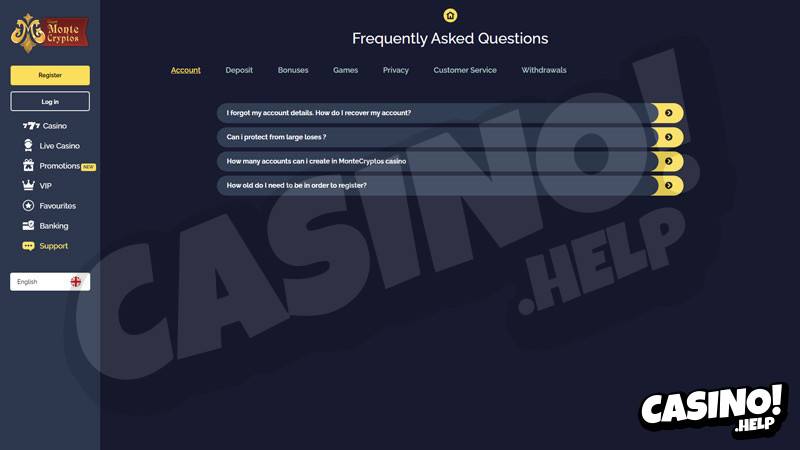Click the Favourites star icon
Image resolution: width=800 pixels, height=450 pixels.
[29, 206]
